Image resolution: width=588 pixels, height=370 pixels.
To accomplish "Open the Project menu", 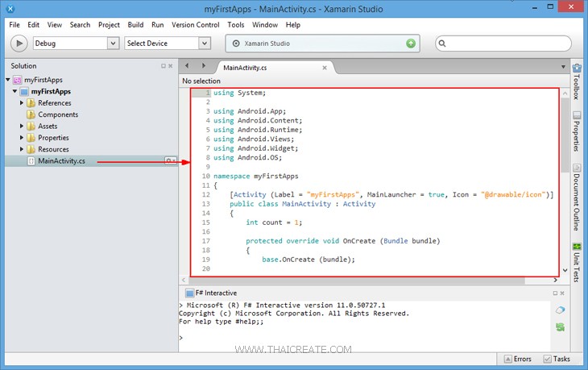I will pos(109,25).
